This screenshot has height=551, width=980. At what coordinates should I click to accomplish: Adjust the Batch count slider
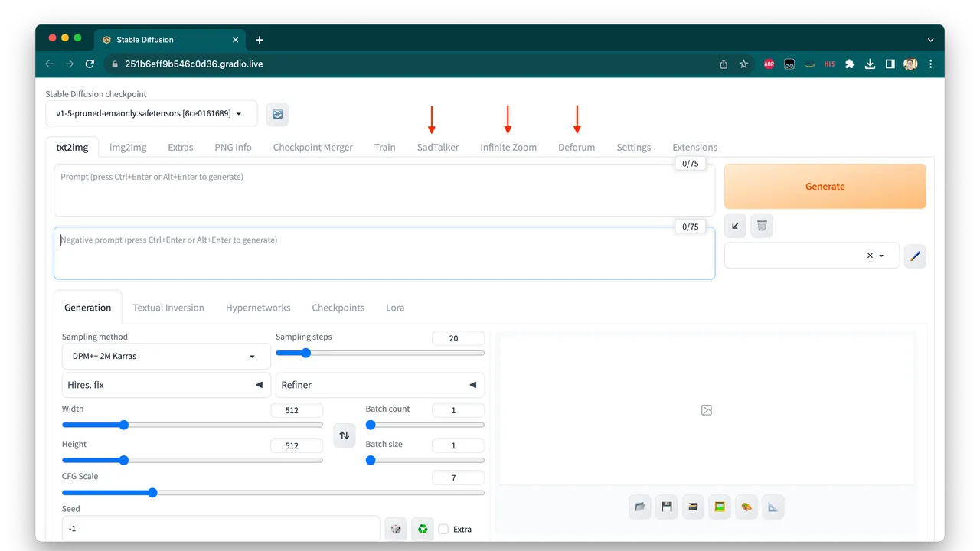click(425, 425)
